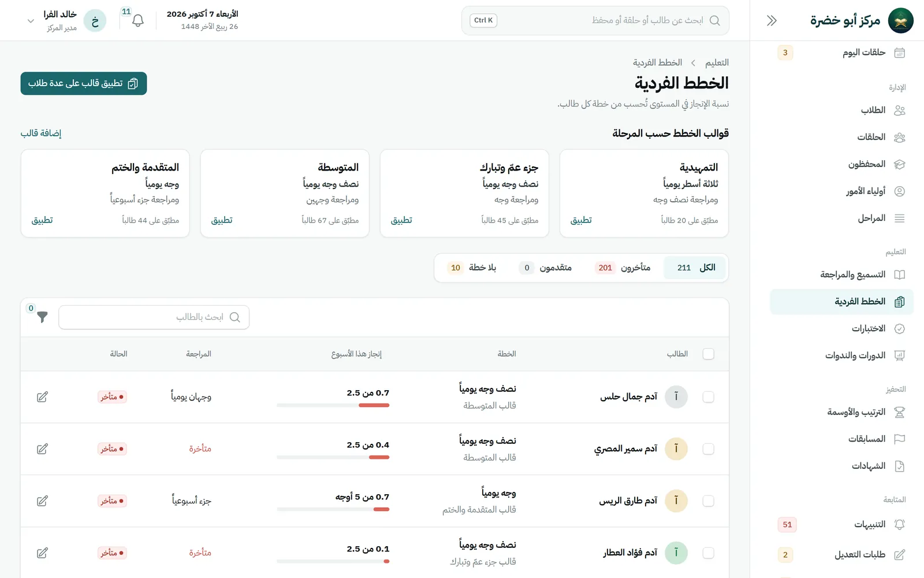Screen dimensions: 924x578
Task: Check the box for آدم جمال حلس
Action: tap(709, 397)
